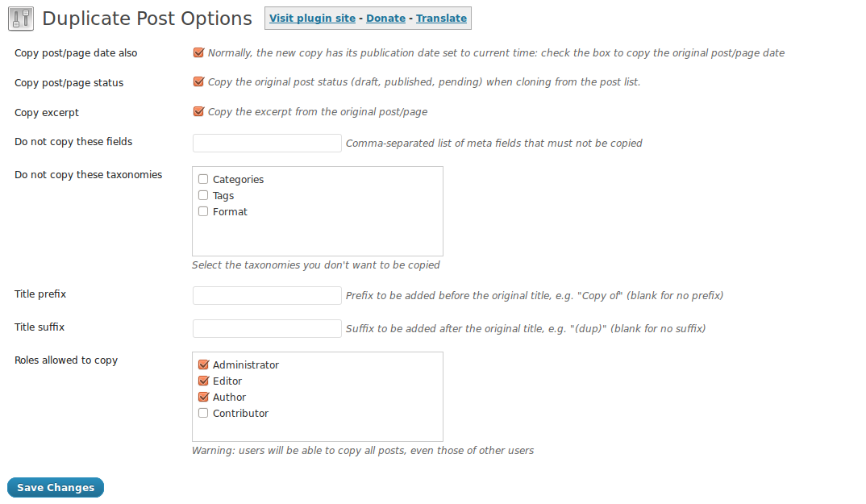
Task: Uncheck the Author role checkbox
Action: [x=203, y=397]
